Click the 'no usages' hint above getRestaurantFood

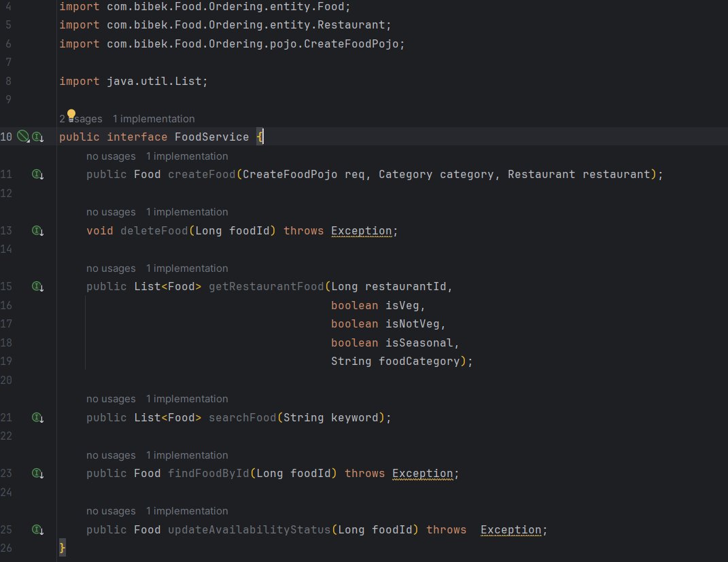(x=111, y=268)
